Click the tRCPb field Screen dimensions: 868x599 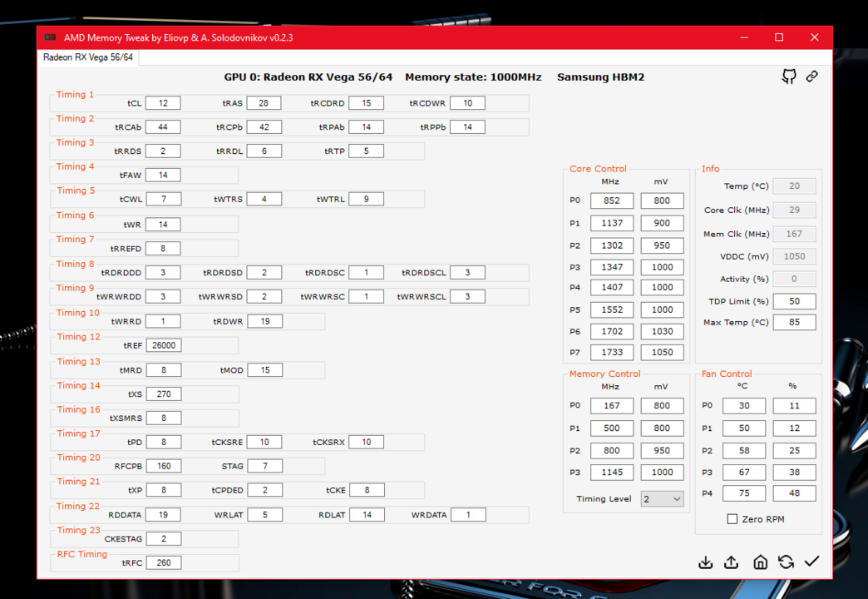pyautogui.click(x=264, y=127)
